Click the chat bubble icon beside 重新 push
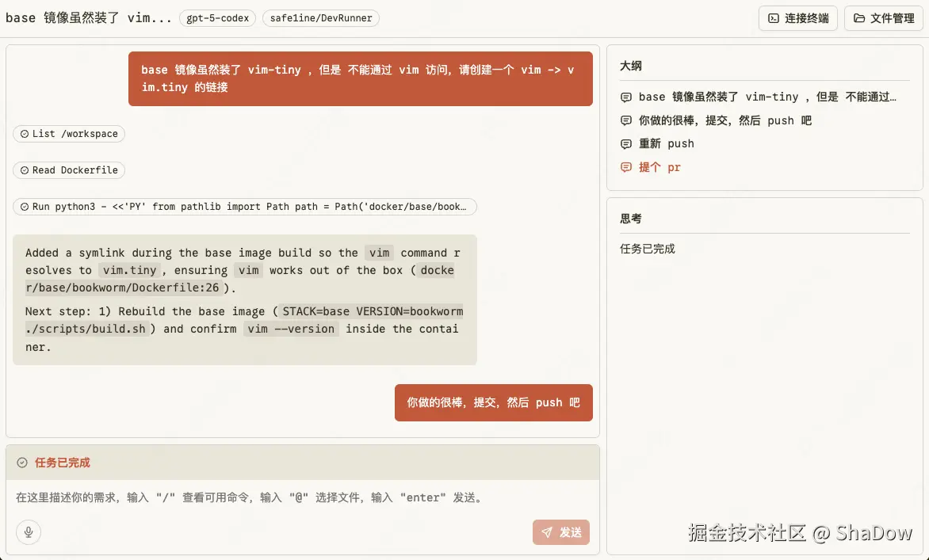929x560 pixels. (x=626, y=143)
